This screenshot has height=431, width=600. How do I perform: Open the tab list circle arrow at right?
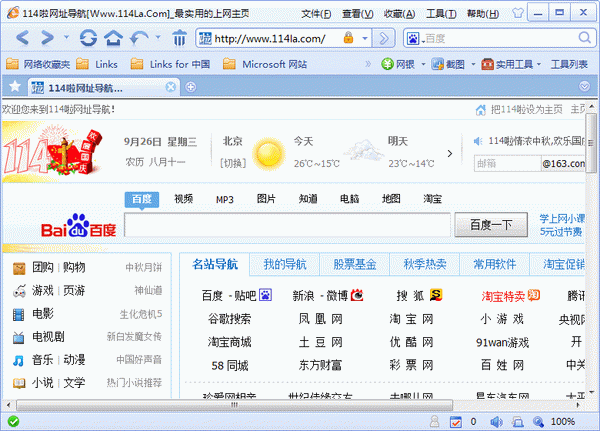point(584,87)
